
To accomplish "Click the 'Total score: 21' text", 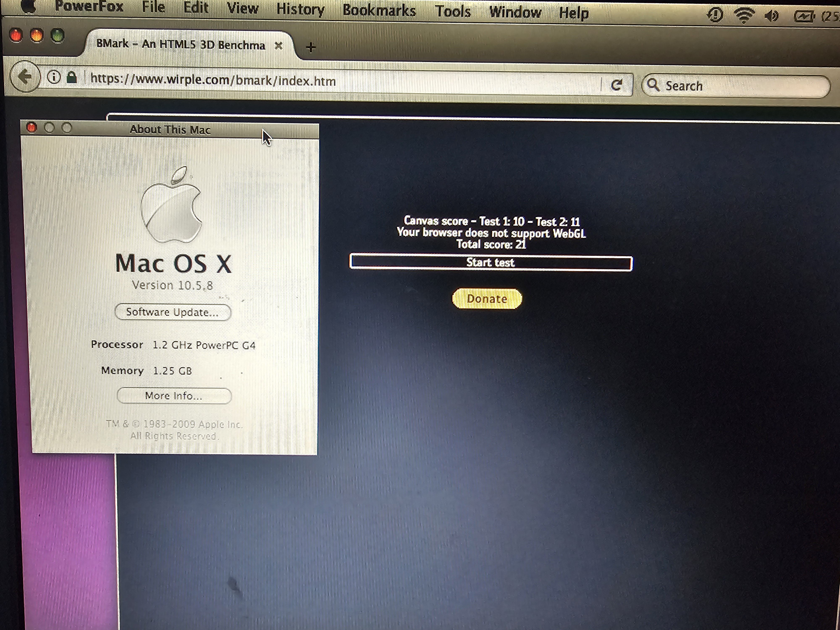I will point(491,244).
